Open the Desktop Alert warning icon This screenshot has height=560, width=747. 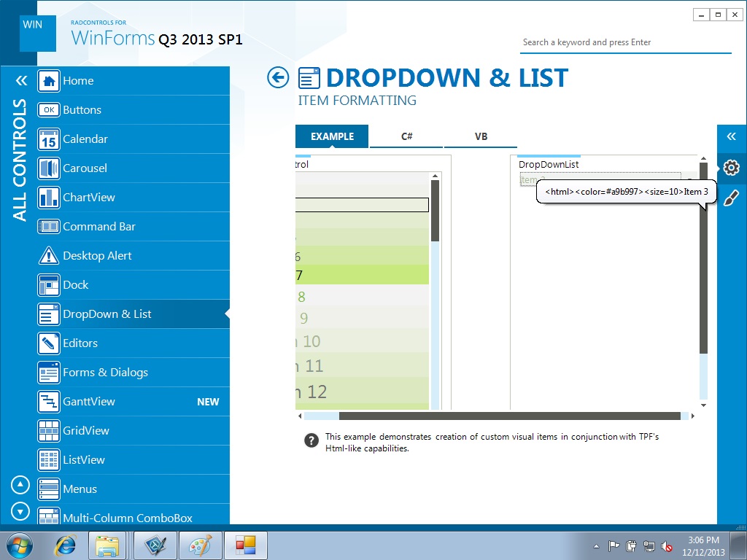pyautogui.click(x=49, y=256)
